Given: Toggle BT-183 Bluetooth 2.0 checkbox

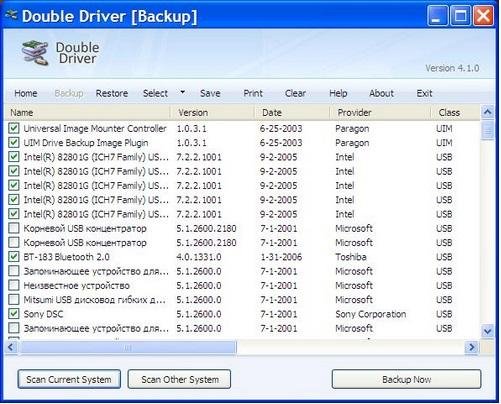Looking at the screenshot, I should [x=14, y=257].
